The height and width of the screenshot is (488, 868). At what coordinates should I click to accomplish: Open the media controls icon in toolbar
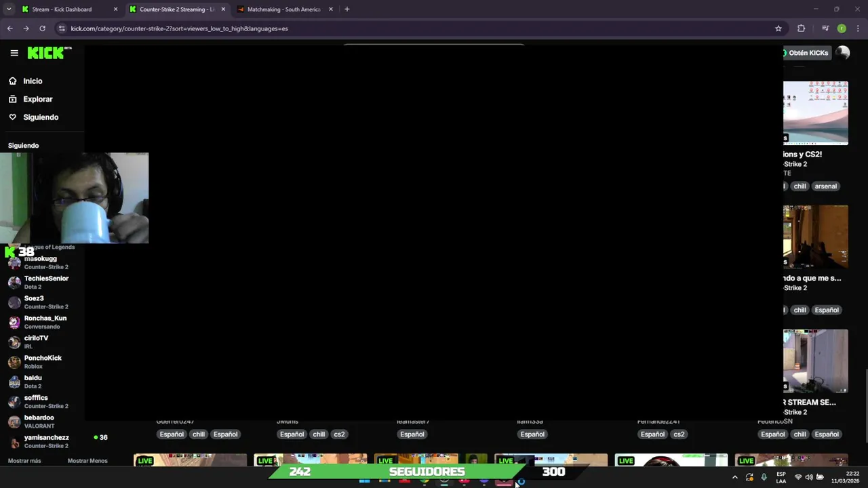click(825, 28)
